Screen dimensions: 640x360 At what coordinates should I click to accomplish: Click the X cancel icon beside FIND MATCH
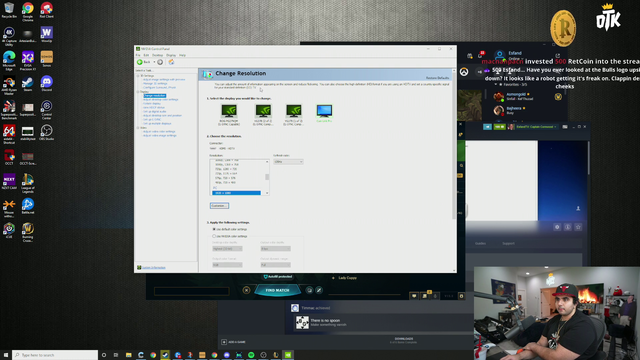(x=246, y=290)
